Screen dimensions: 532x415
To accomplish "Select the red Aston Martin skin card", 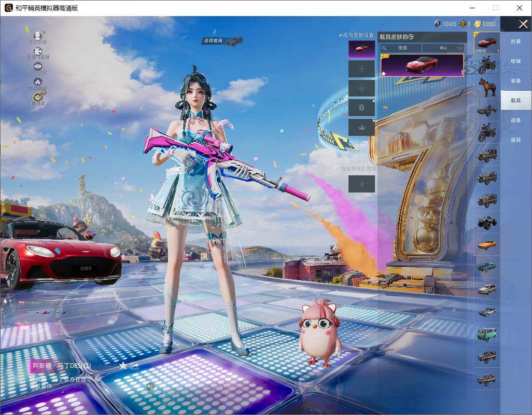I will (x=422, y=65).
